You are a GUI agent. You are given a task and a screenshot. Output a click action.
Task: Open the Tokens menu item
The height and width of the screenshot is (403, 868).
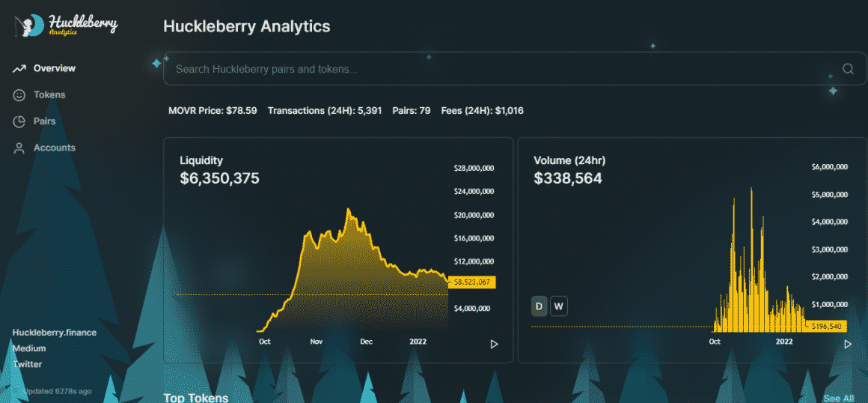point(49,95)
